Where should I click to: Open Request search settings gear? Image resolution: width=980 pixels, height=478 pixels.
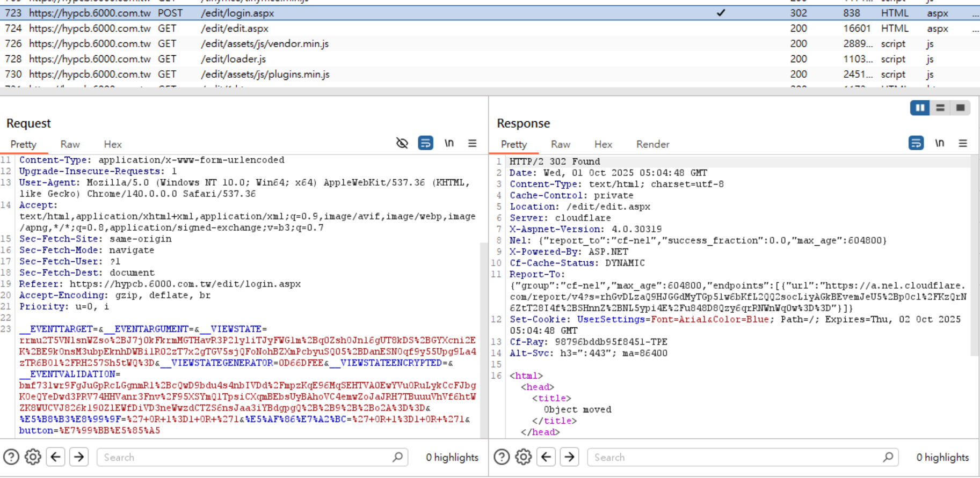click(x=33, y=457)
